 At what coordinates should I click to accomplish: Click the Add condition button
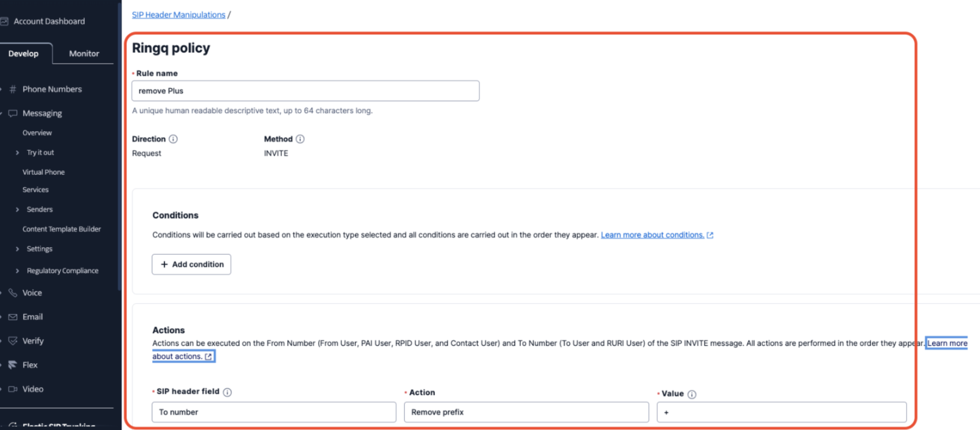coord(191,264)
